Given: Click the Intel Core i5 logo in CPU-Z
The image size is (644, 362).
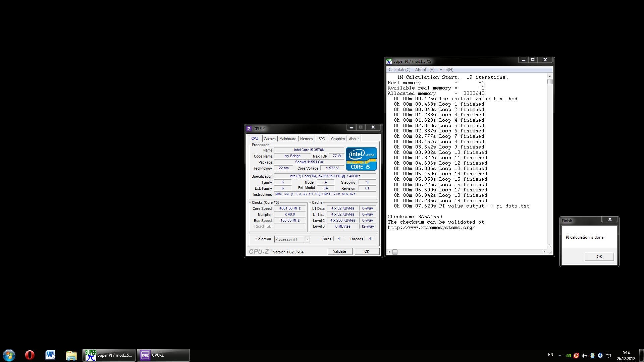Looking at the screenshot, I should (361, 159).
